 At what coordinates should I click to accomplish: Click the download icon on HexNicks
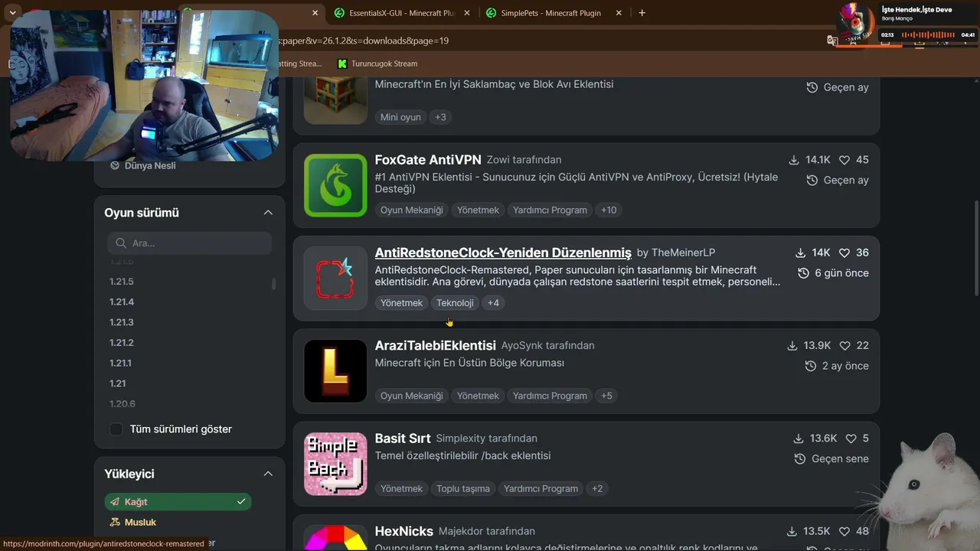tap(792, 531)
